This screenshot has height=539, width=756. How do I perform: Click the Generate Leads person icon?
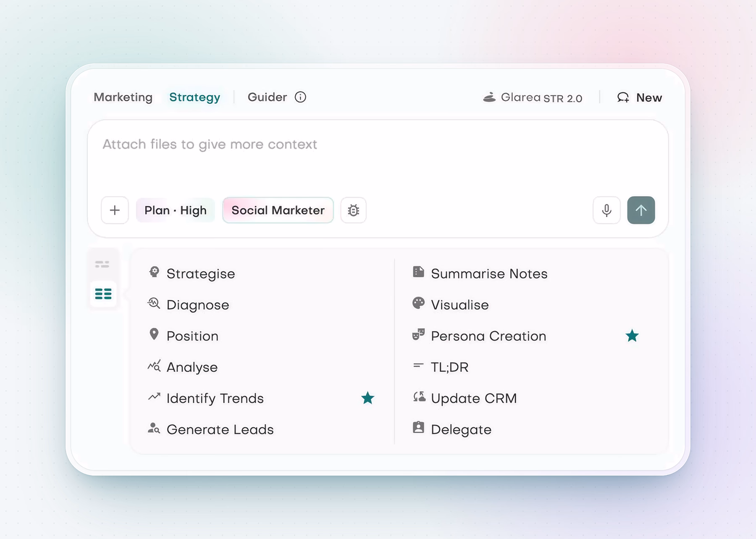pos(154,428)
